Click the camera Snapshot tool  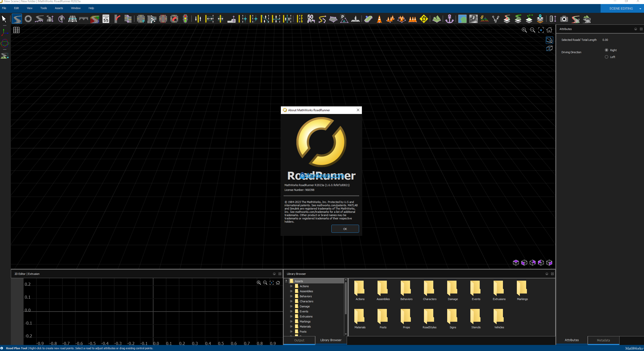coord(564,19)
